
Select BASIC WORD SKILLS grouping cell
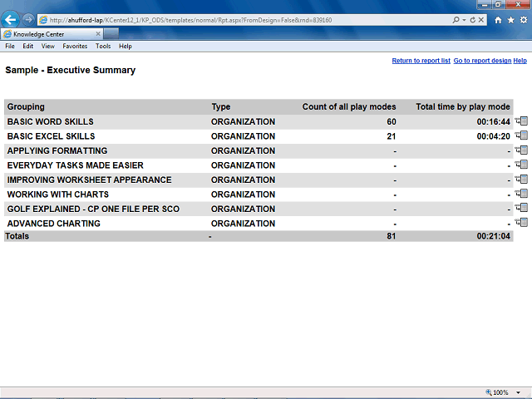pyautogui.click(x=50, y=121)
